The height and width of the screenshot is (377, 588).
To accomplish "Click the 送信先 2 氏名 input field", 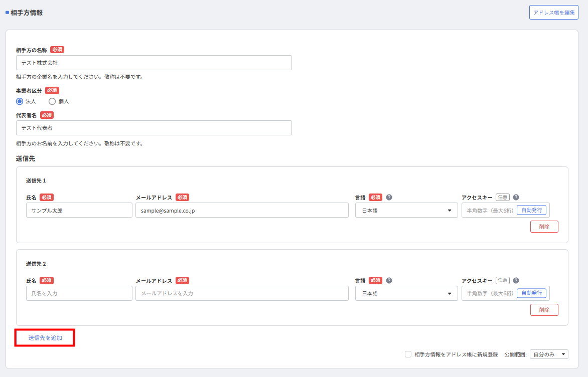I will [79, 294].
